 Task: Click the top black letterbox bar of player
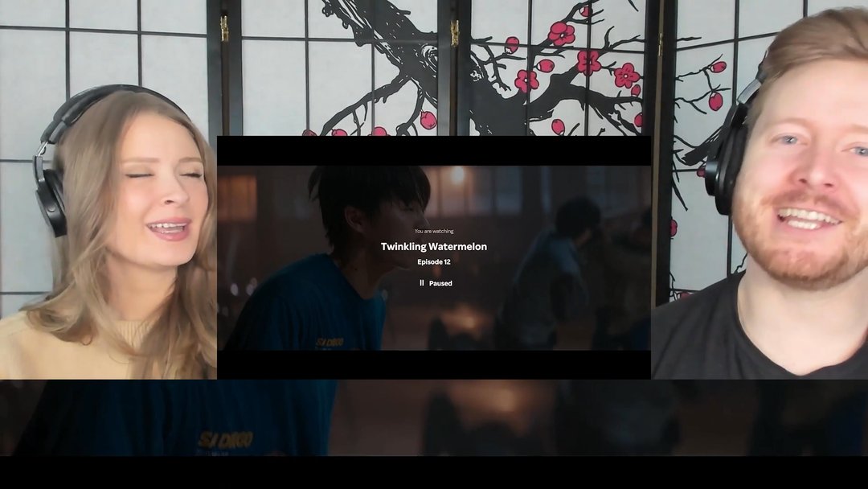(433, 150)
